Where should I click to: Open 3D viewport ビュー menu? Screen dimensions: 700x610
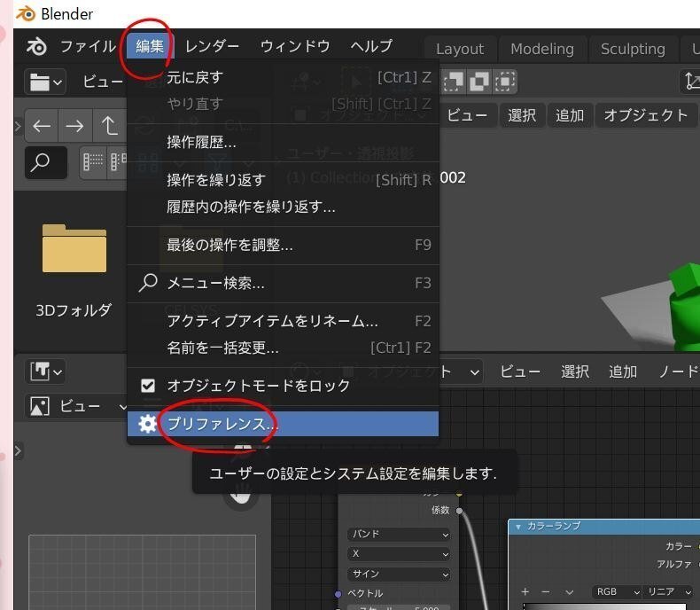pos(467,115)
